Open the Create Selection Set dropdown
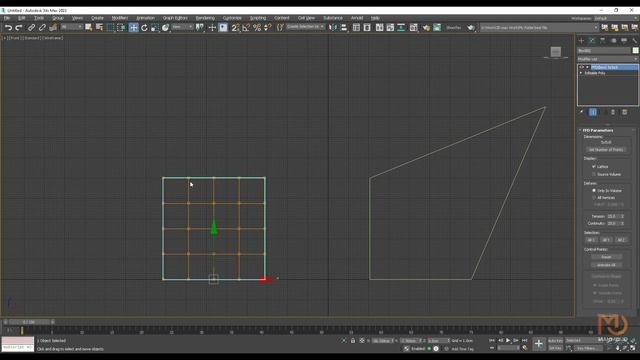 click(x=305, y=27)
